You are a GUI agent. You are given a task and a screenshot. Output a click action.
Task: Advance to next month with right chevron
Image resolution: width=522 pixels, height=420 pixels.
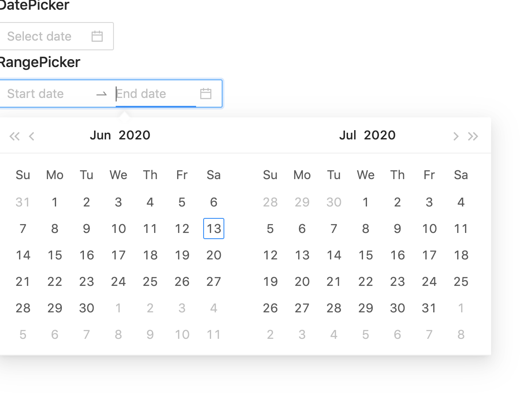click(455, 136)
